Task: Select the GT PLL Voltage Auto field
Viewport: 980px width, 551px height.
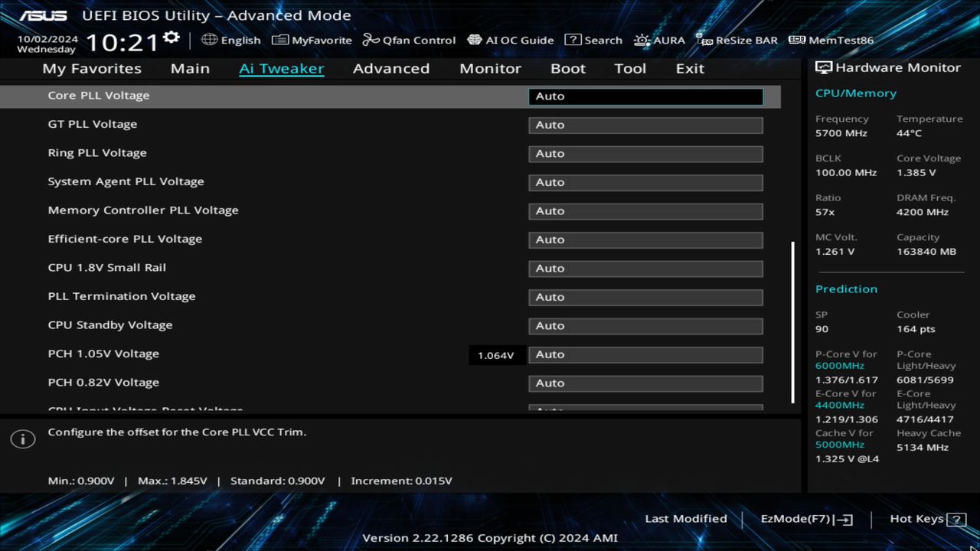Action: [645, 125]
